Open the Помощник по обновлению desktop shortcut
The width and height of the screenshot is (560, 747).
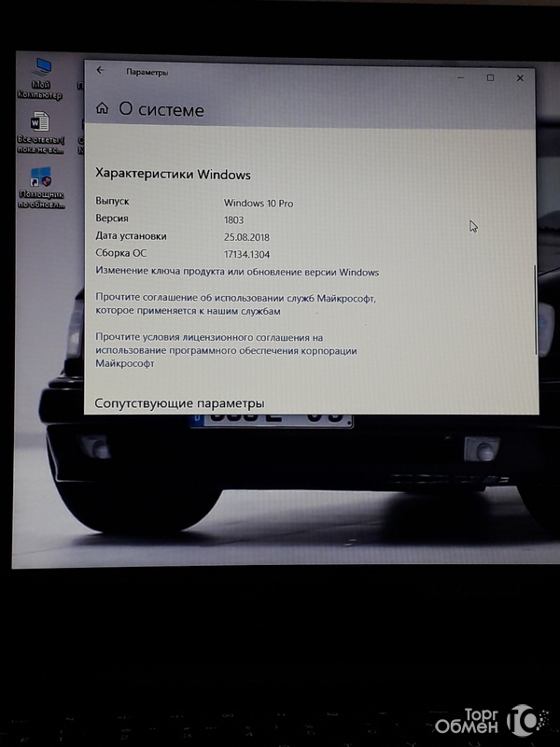point(40,177)
